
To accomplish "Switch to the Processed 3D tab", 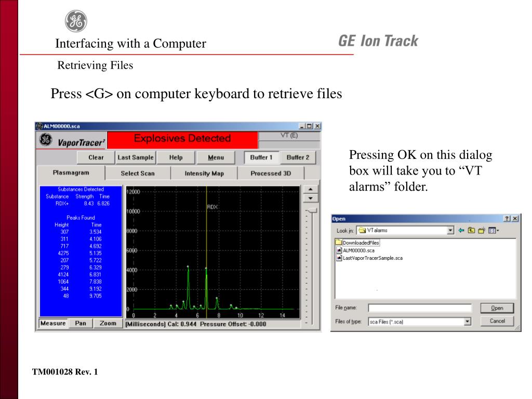I will (271, 174).
